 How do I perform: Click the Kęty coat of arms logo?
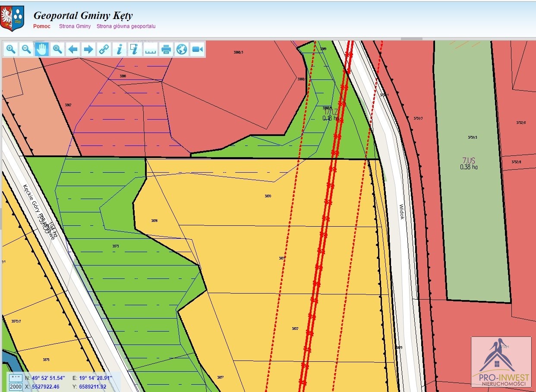click(x=13, y=19)
